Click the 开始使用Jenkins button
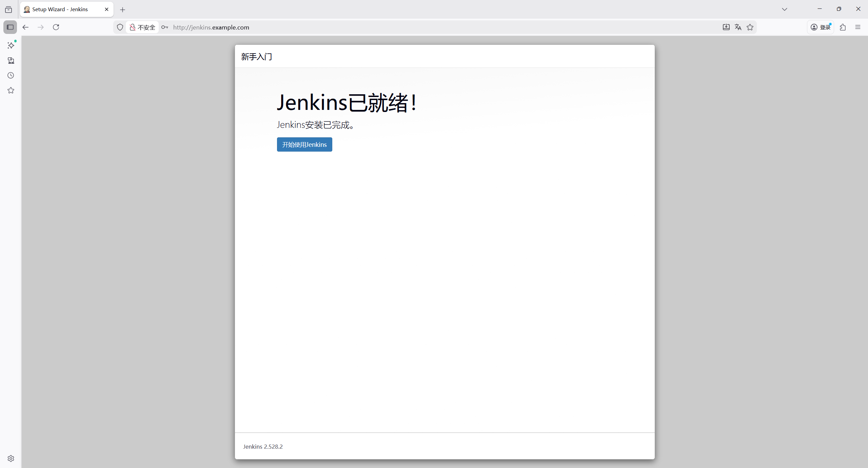The width and height of the screenshot is (868, 468). (304, 144)
